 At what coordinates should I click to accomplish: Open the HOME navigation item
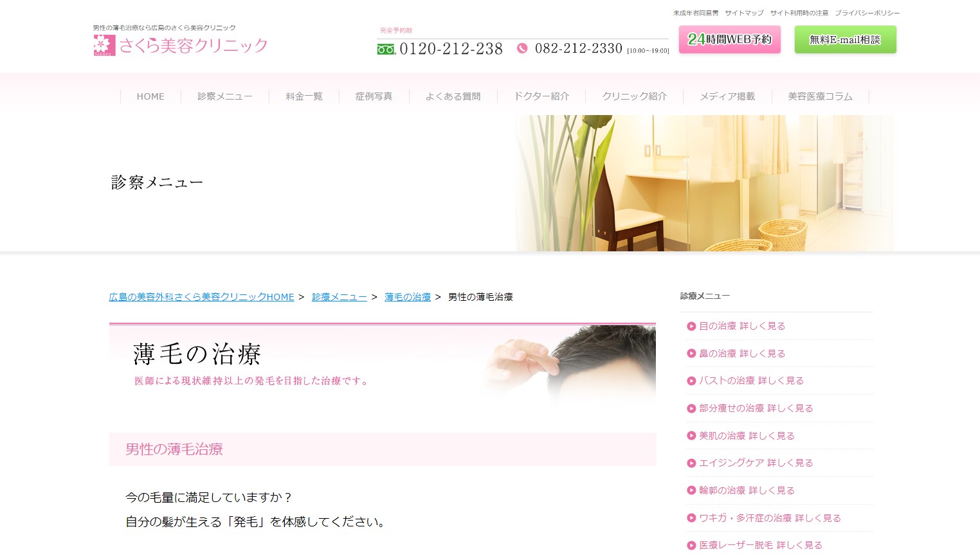(x=150, y=96)
